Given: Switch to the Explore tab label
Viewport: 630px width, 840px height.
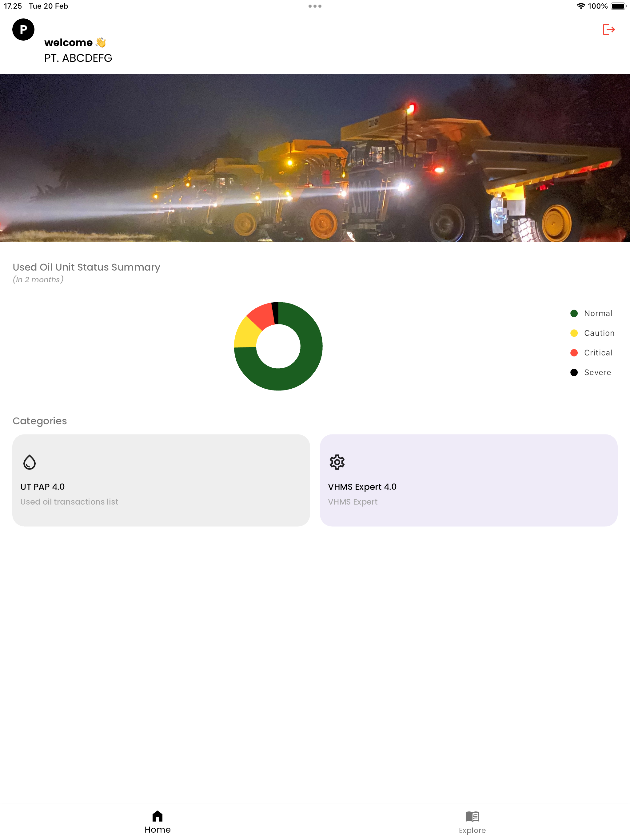Looking at the screenshot, I should [x=472, y=830].
